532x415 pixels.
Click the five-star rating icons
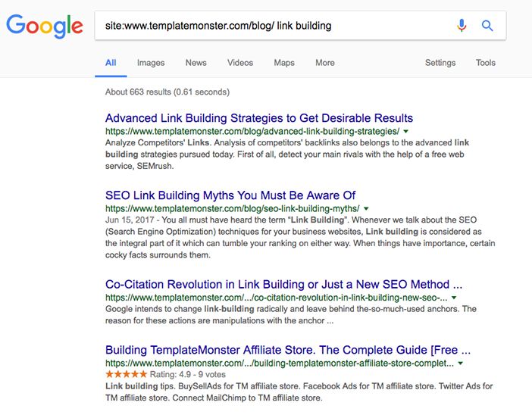coord(126,374)
